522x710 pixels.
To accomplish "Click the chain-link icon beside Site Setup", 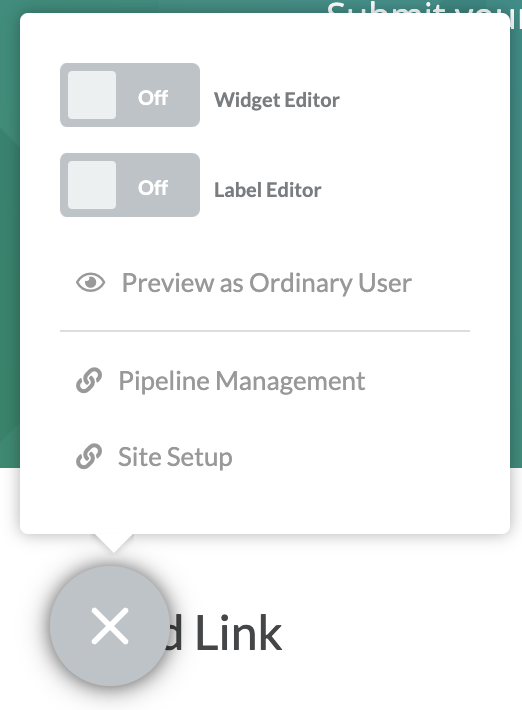I will tap(89, 456).
